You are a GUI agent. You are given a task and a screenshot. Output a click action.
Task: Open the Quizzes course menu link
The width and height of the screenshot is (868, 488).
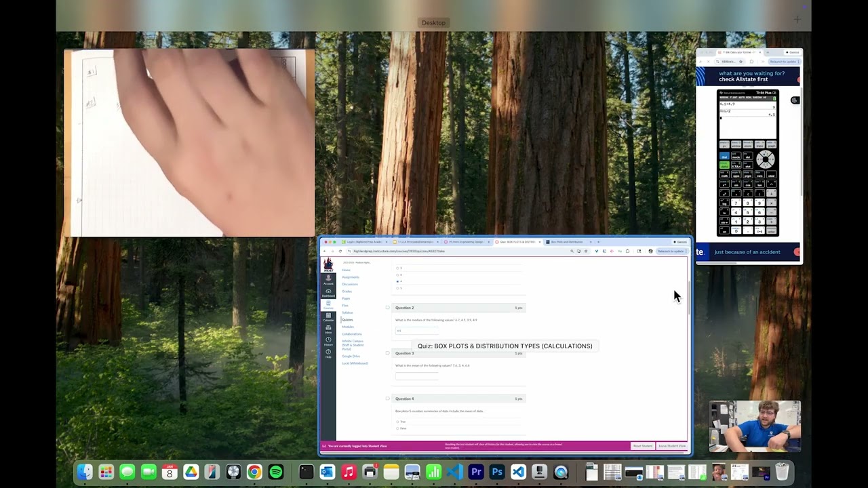(x=347, y=320)
